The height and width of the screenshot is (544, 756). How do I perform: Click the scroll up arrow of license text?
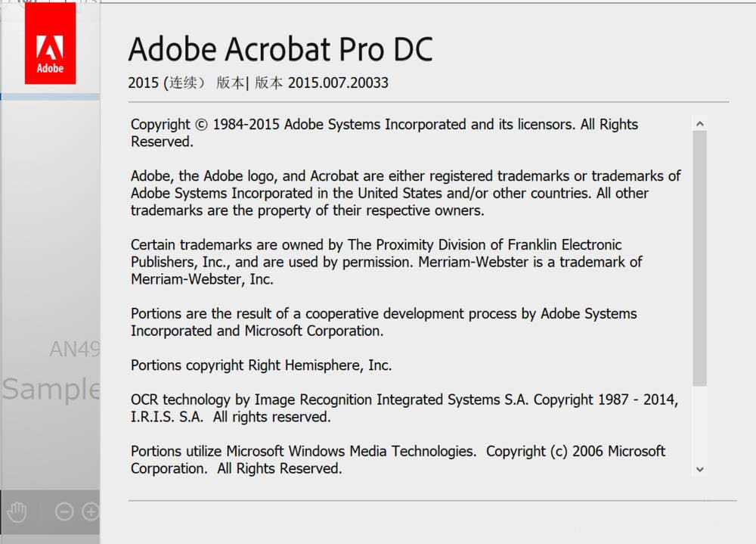[x=699, y=123]
